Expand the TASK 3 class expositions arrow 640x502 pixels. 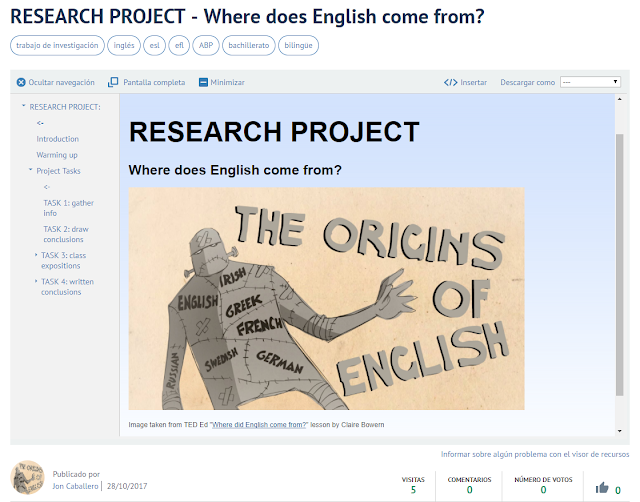click(x=36, y=255)
